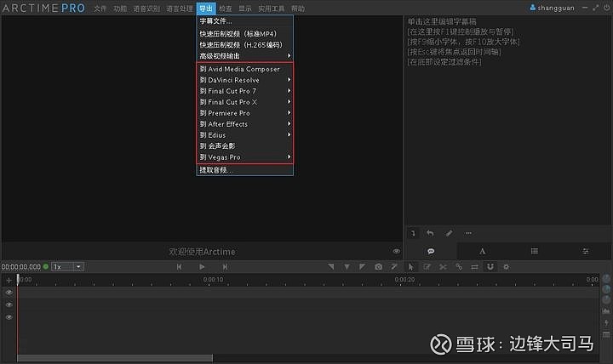Expand the Vegas Pro export submenu
The width and height of the screenshot is (613, 364).
[289, 157]
